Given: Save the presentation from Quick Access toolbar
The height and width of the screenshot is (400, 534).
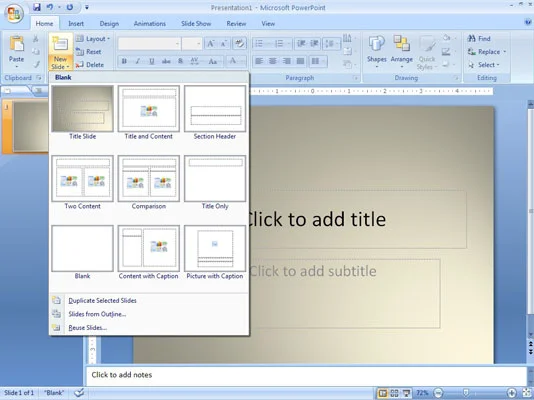Looking at the screenshot, I should point(37,7).
